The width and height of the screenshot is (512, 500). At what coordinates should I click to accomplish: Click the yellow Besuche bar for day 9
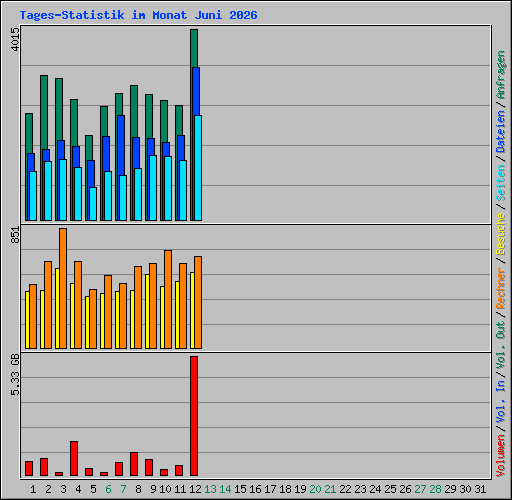(x=147, y=312)
